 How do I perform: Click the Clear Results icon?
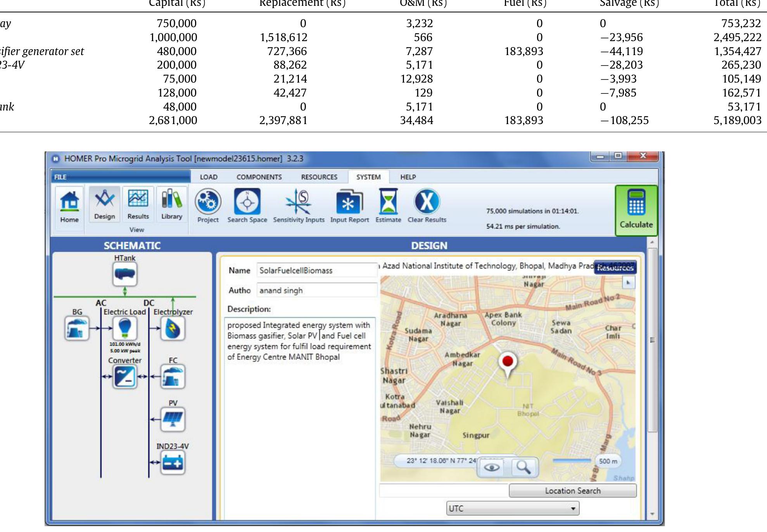point(427,202)
